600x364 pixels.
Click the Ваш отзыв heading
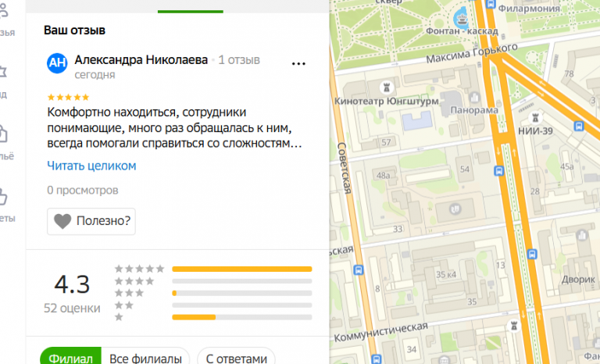pyautogui.click(x=74, y=30)
